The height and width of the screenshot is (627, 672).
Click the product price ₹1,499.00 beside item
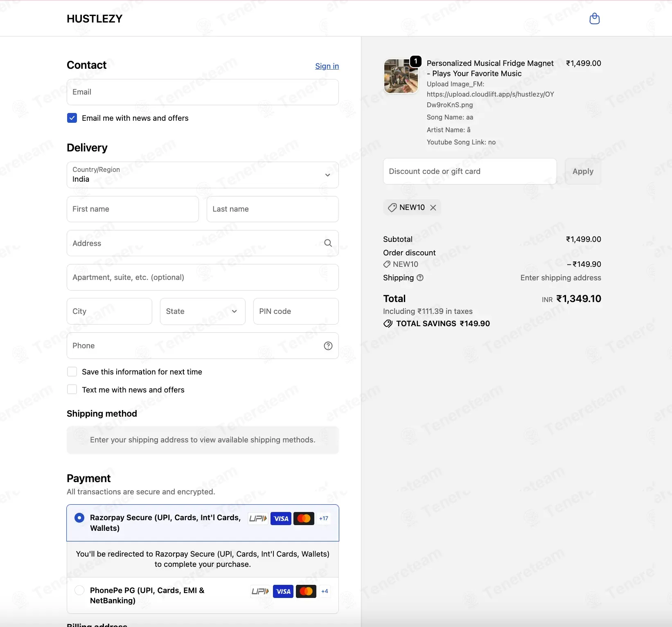point(583,63)
